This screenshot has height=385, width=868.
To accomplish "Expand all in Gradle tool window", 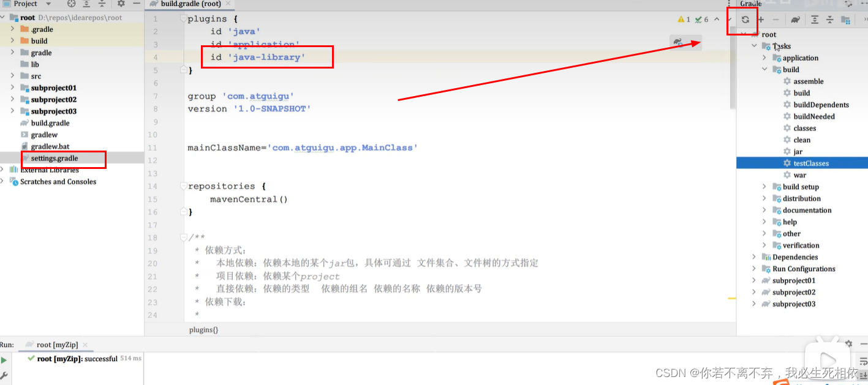I will (814, 20).
